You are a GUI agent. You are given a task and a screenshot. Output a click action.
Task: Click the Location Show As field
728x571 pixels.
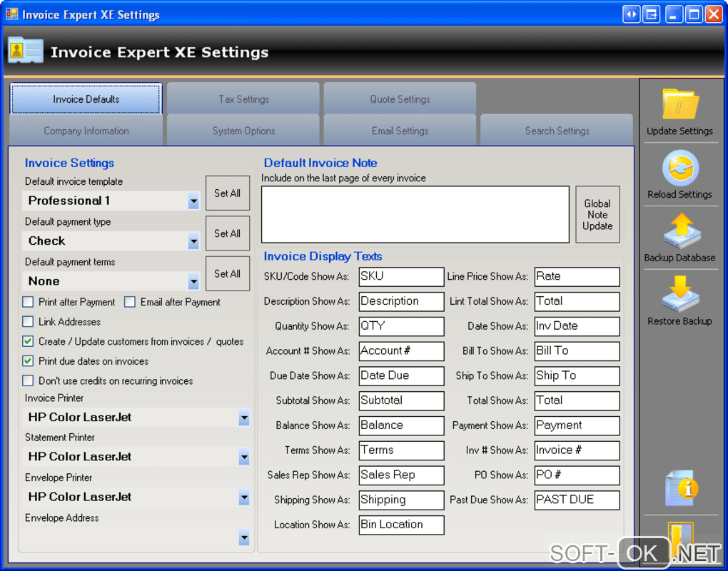point(401,525)
